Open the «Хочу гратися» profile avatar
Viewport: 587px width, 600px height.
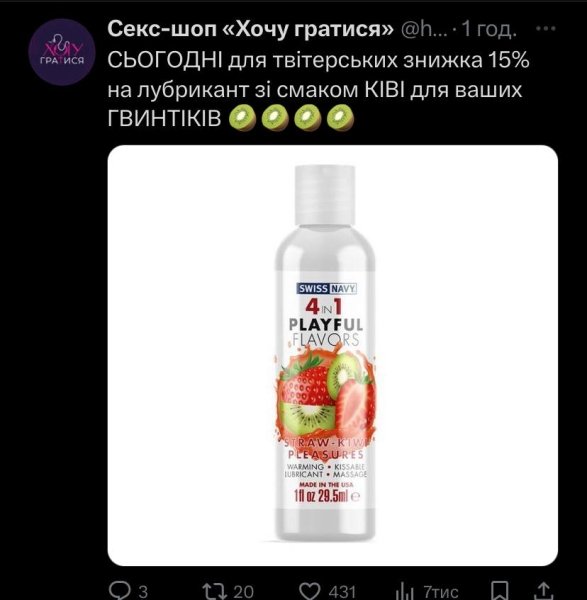coord(62,52)
